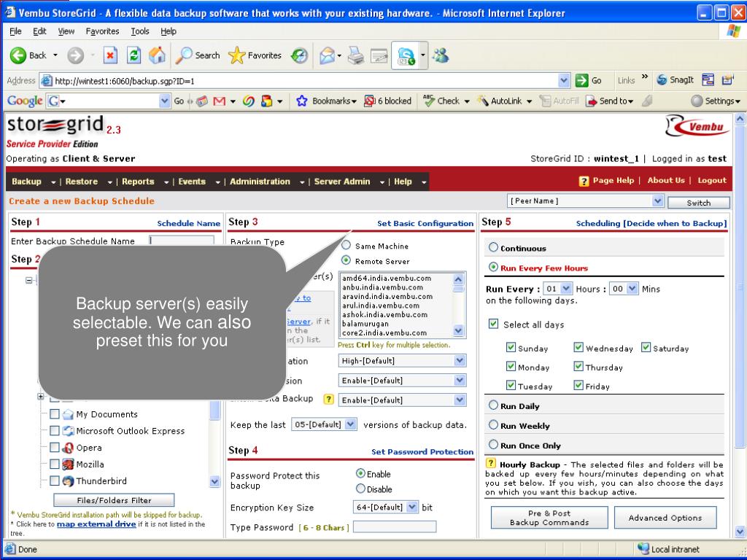Viewport: 747px width, 560px height.
Task: Open Google toolbar Bookmarks star
Action: 301,101
